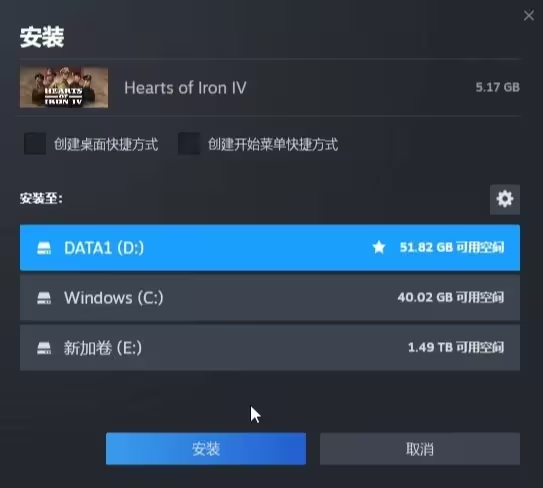Click the drive icon beside DATA1 (D:)
The image size is (543, 488).
coord(44,248)
